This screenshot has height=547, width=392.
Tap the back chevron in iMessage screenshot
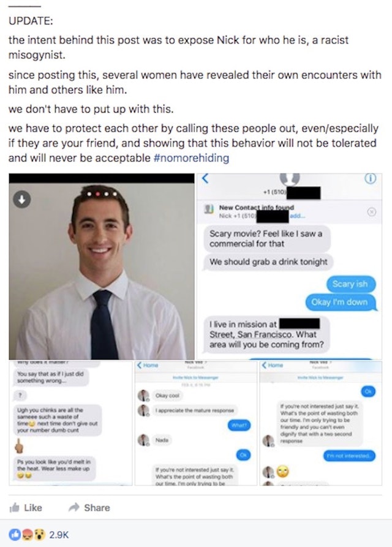click(205, 178)
